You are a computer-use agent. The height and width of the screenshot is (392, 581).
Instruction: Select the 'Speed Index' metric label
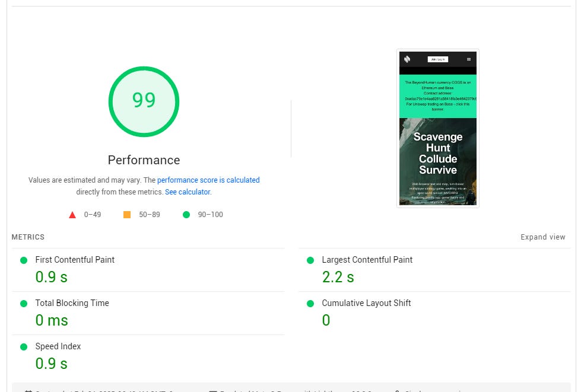[x=58, y=346]
